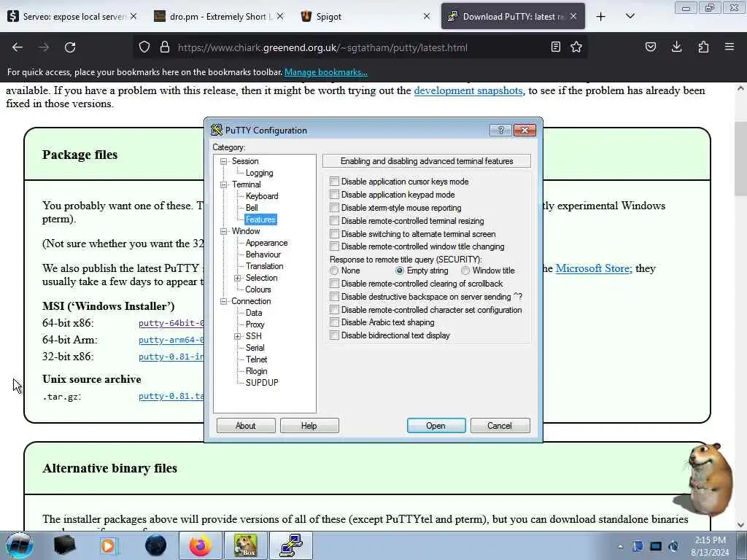Open Firefox hamburger application menu
The image size is (747, 560).
tap(729, 47)
